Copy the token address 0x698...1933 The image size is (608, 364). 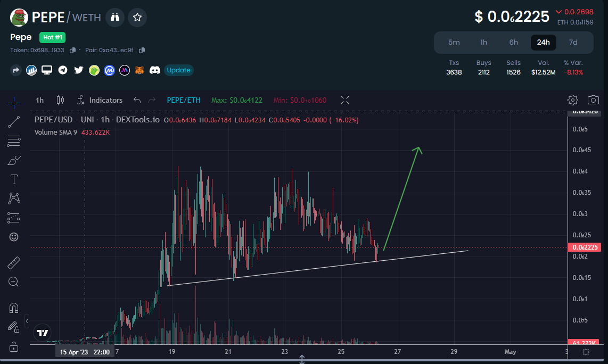coord(72,50)
